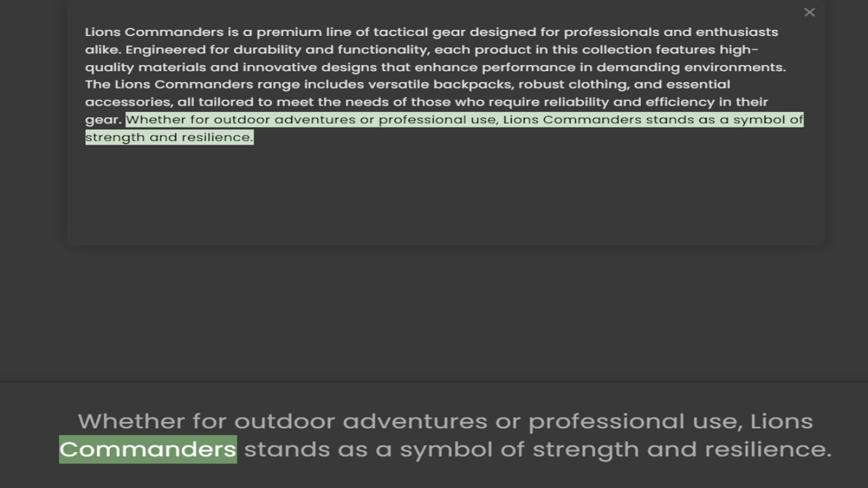868x488 pixels.
Task: Click the words robust clothing in the paragraph
Action: tap(572, 84)
